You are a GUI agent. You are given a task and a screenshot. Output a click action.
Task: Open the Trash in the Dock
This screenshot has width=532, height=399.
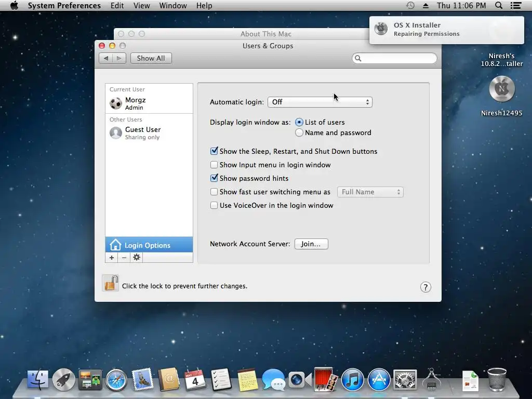tap(497, 379)
